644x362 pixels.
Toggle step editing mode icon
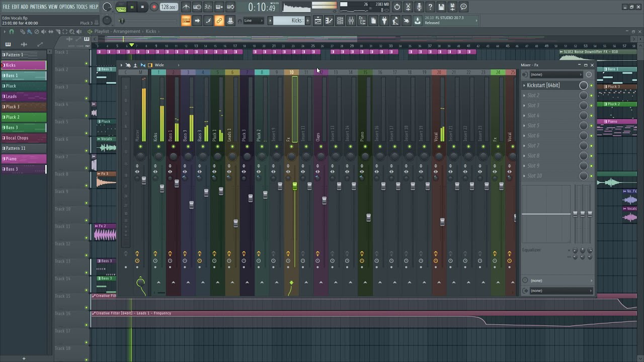(208, 21)
